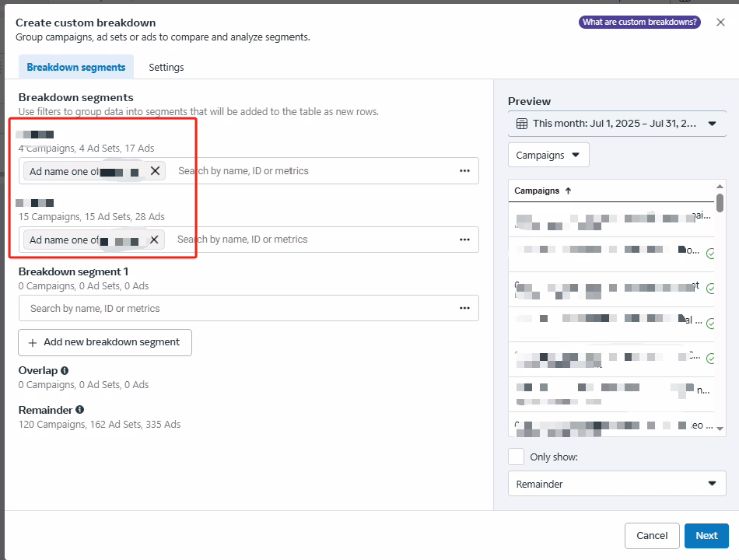The image size is (739, 560).
Task: Click the Remainder info icon
Action: point(80,410)
